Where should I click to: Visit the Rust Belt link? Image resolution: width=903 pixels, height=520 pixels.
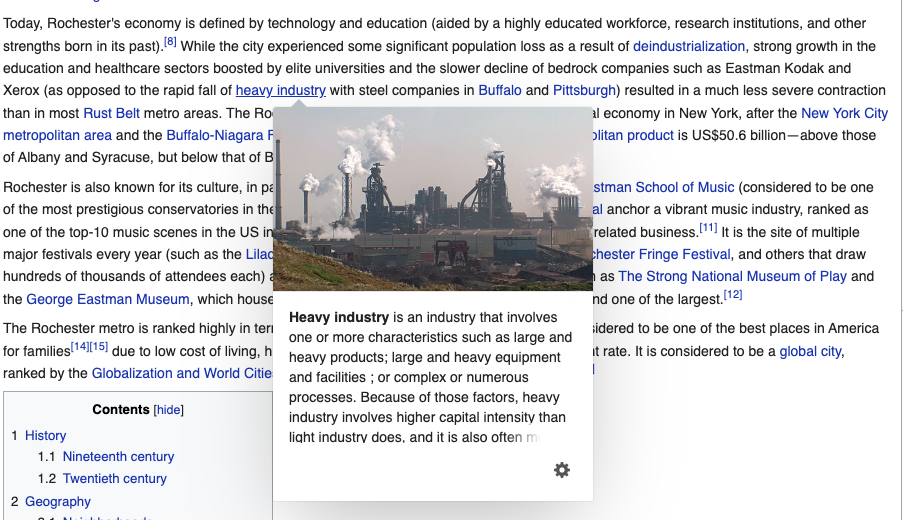point(111,113)
